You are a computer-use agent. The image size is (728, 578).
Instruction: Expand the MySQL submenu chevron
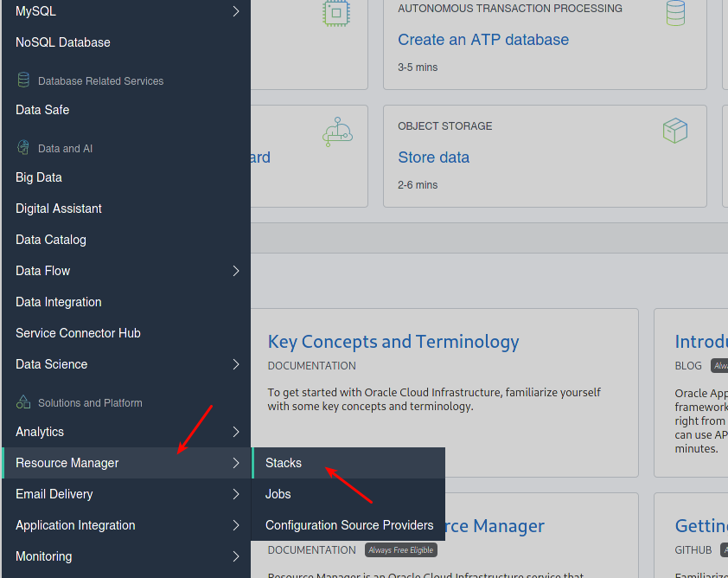click(x=236, y=11)
